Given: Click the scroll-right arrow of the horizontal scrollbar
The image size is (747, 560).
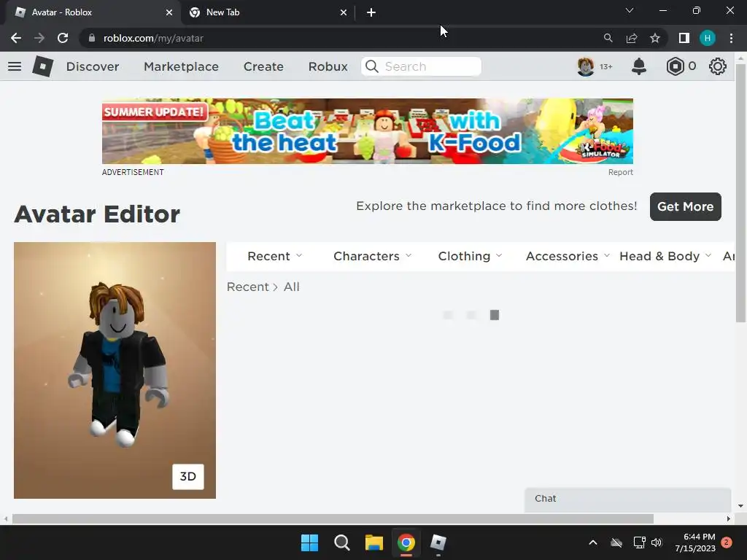Looking at the screenshot, I should pyautogui.click(x=729, y=518).
